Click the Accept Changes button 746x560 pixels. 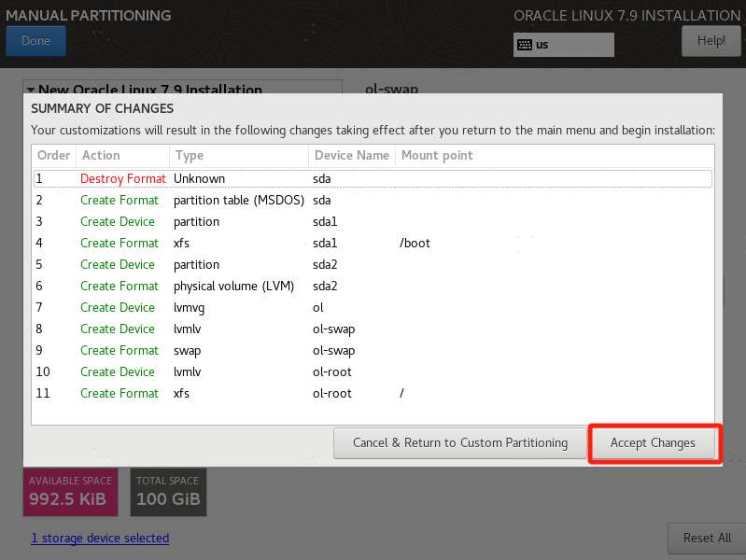coord(653,443)
